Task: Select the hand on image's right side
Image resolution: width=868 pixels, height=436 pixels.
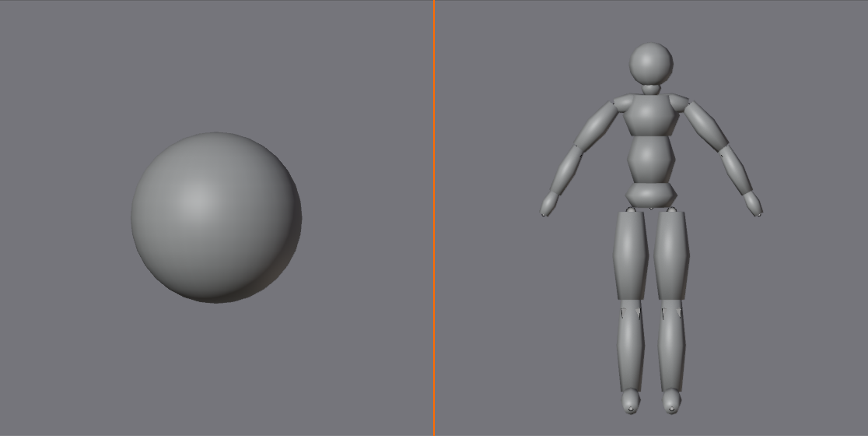Action: 753,204
